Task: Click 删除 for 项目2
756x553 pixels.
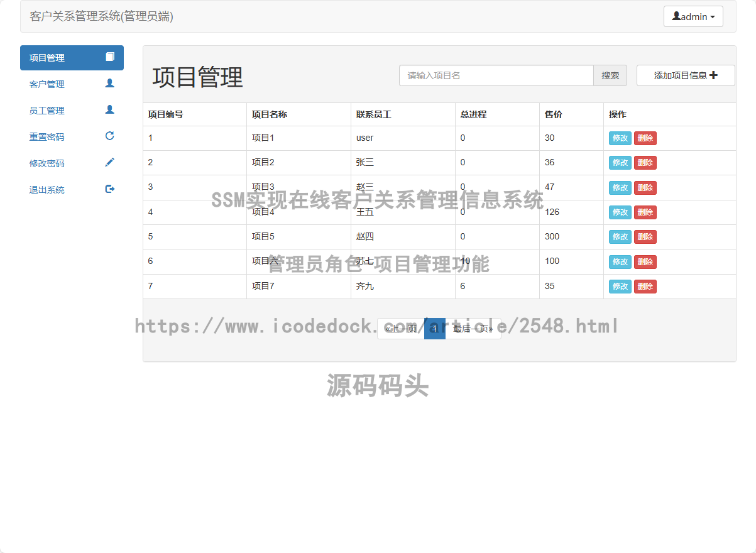Action: [x=645, y=163]
